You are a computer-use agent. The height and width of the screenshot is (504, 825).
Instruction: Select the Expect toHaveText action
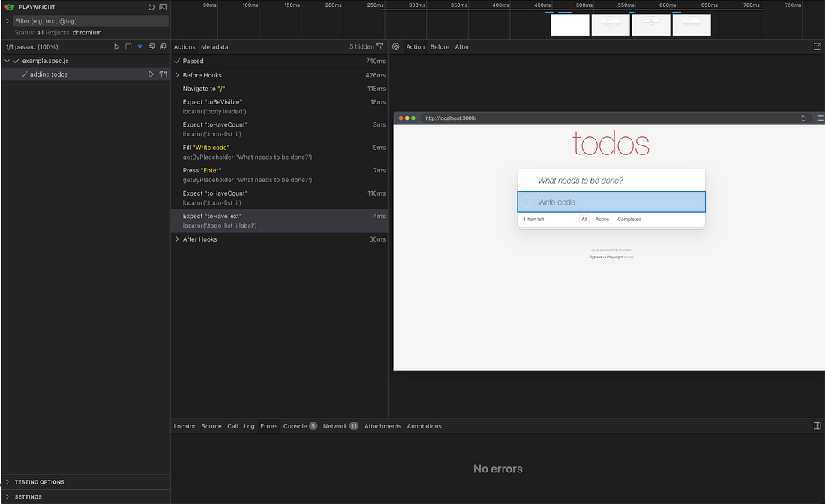[x=280, y=221]
